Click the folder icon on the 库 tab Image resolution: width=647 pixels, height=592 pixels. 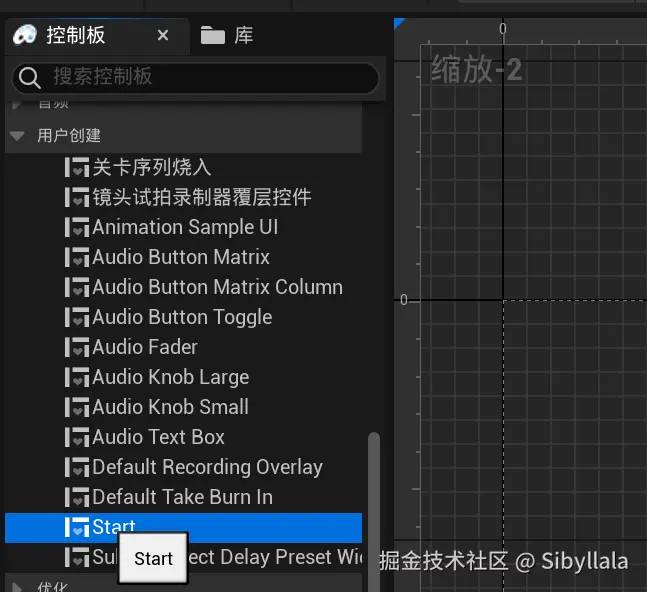pos(213,35)
